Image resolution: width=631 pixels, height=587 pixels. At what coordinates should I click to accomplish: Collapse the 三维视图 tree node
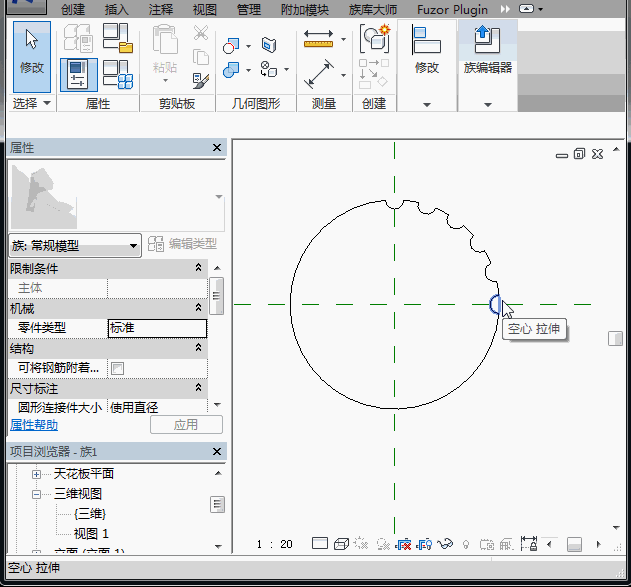tap(36, 494)
